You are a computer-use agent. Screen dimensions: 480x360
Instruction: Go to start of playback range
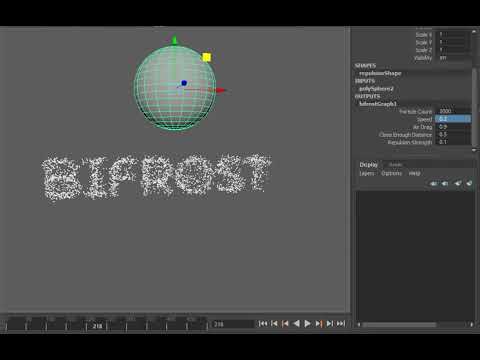263,323
